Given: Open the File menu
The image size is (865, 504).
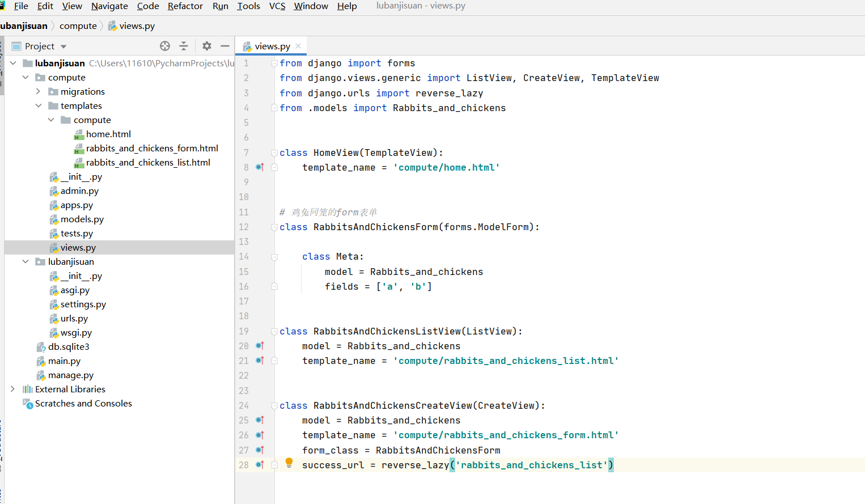Looking at the screenshot, I should (x=21, y=6).
